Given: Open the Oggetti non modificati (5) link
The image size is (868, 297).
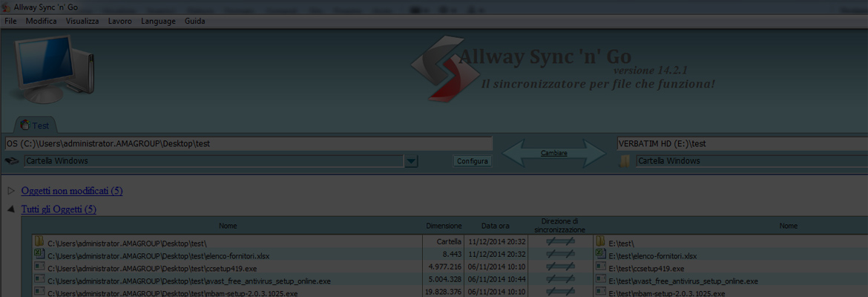Looking at the screenshot, I should (x=72, y=191).
